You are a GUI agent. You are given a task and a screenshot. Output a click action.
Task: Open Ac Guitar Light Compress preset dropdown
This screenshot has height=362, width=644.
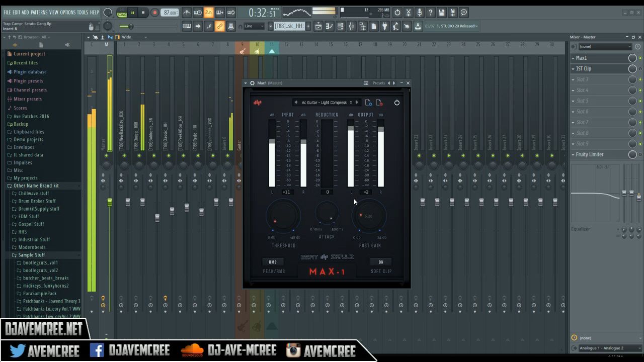click(x=326, y=103)
